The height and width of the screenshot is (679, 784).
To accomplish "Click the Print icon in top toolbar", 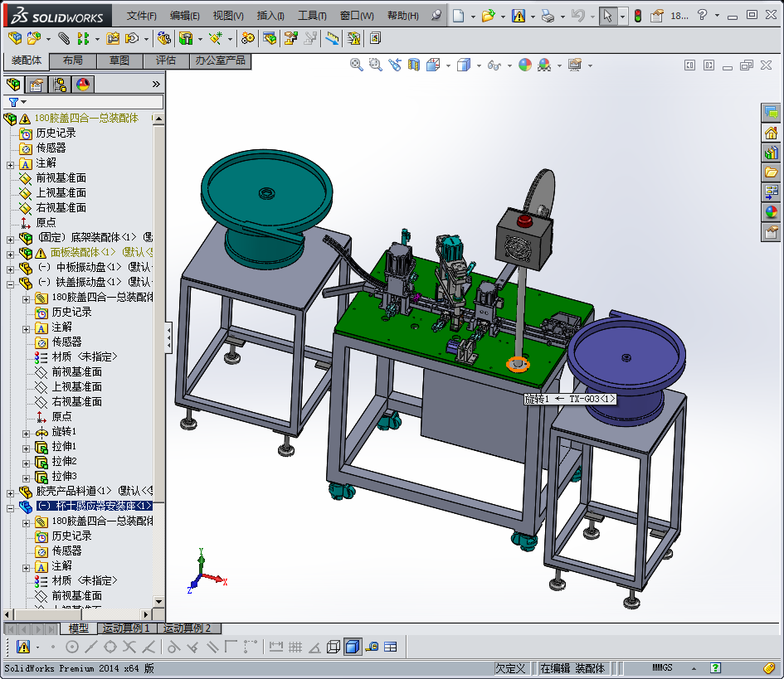I will coord(548,16).
